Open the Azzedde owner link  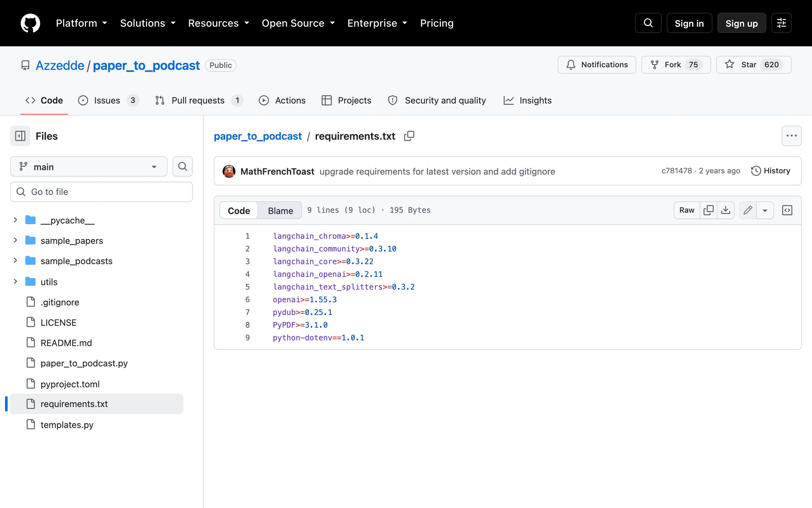pos(60,65)
